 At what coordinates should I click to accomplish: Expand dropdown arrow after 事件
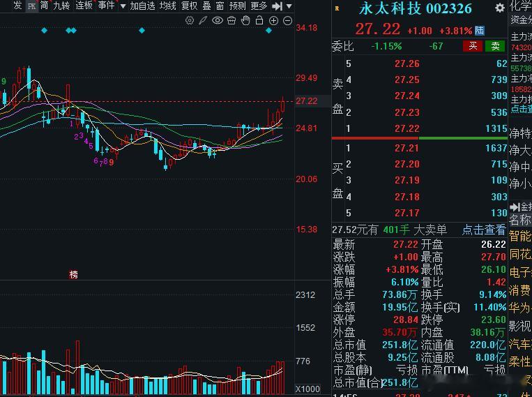(123, 6)
